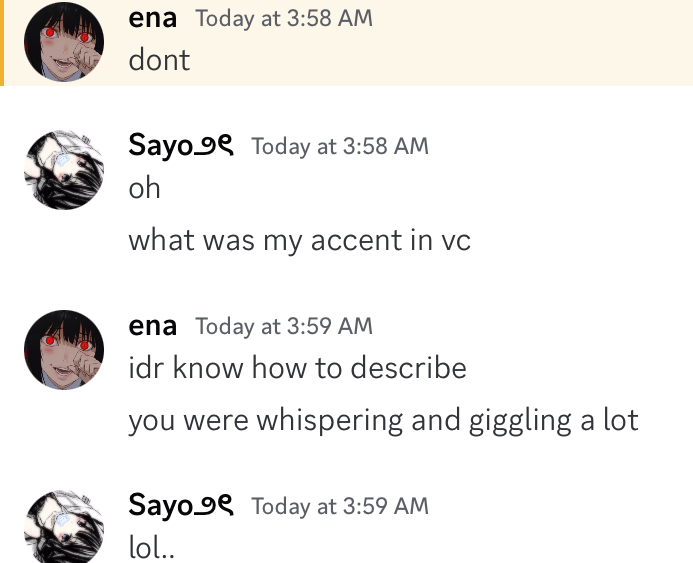Select Sayo's 'oh' message
The width and height of the screenshot is (693, 563).
point(144,188)
